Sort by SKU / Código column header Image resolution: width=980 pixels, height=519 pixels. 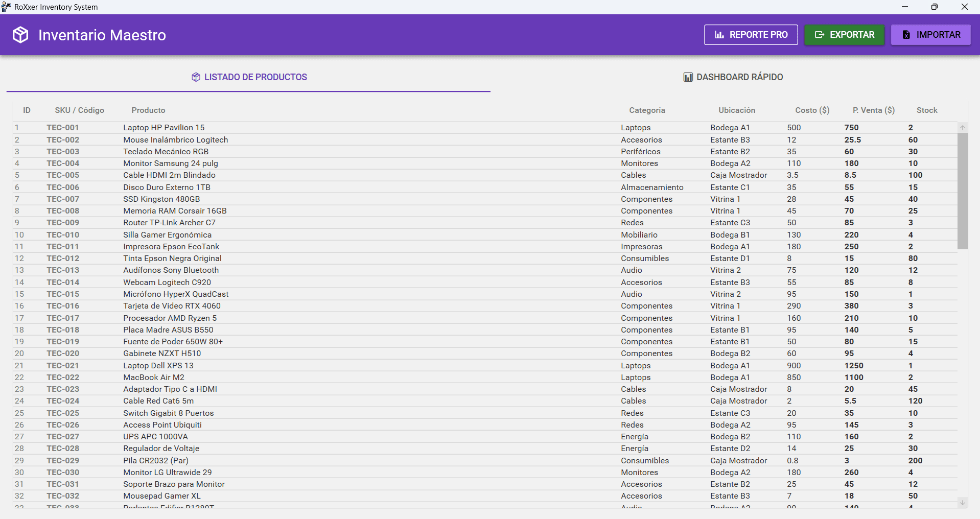pos(80,110)
